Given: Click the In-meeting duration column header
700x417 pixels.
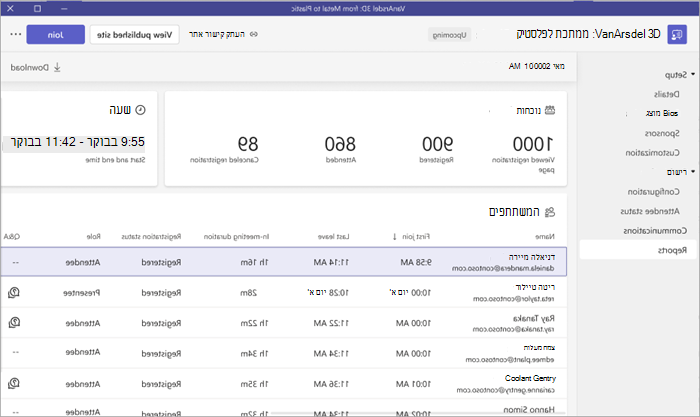Looking at the screenshot, I should [237, 237].
